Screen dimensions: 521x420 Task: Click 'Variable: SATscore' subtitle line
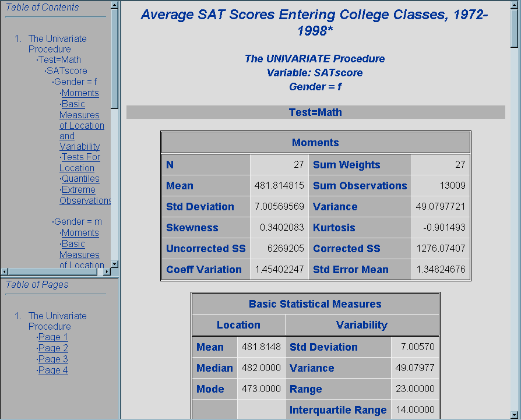coord(315,72)
